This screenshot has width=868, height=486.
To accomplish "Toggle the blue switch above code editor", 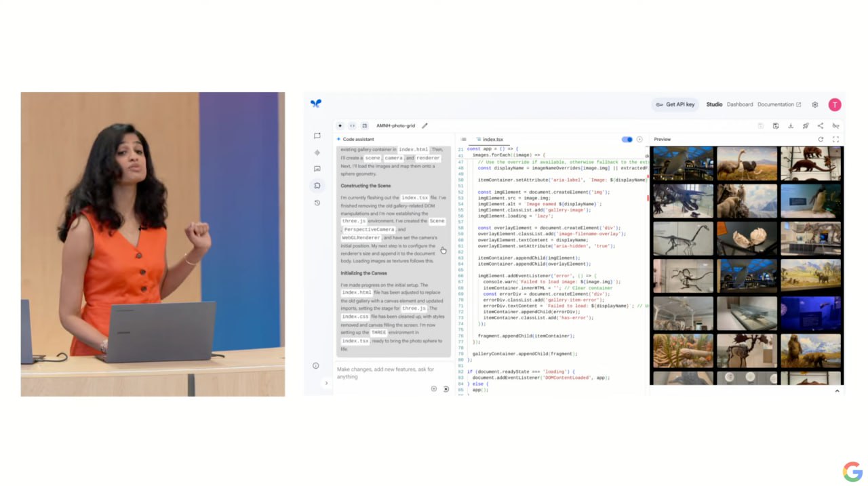I will click(x=627, y=140).
